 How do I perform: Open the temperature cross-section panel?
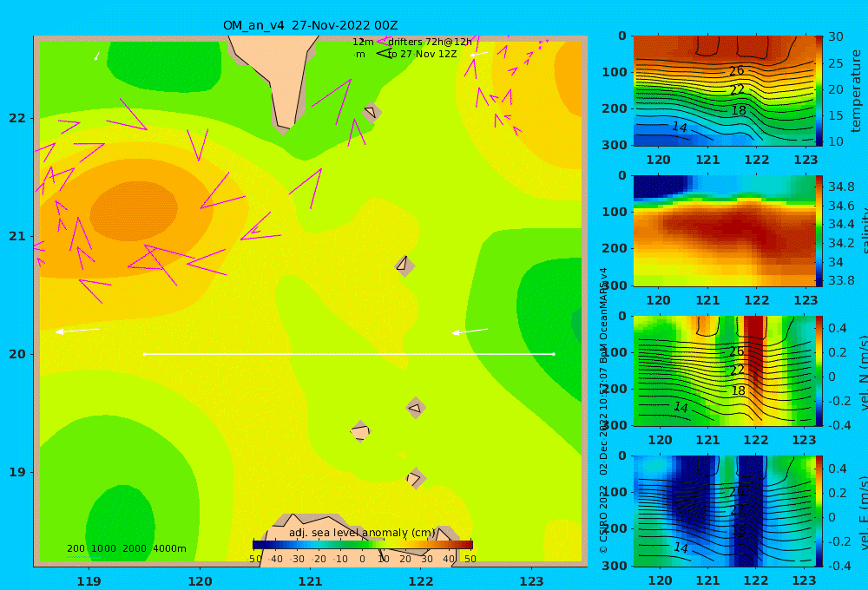pyautogui.click(x=725, y=91)
